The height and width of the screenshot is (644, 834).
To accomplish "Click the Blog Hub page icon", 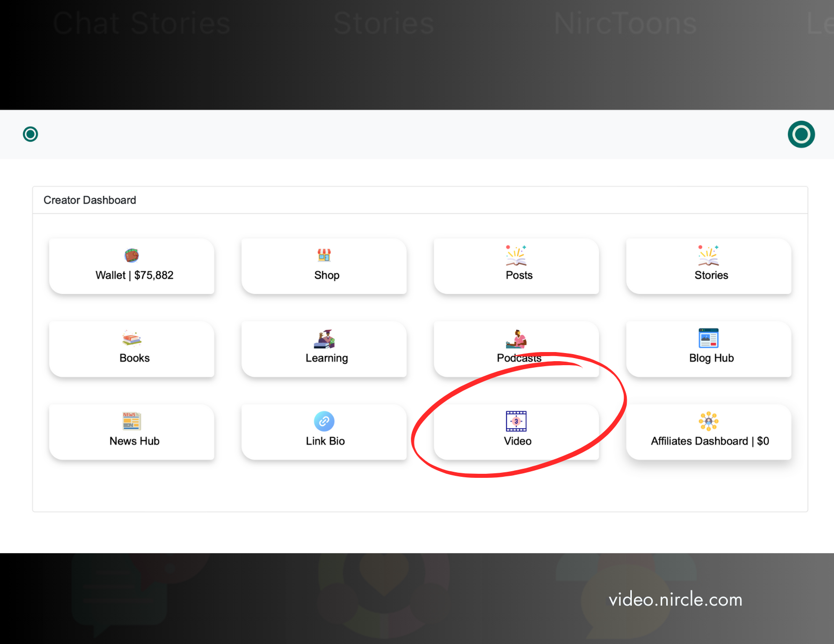I will click(x=708, y=338).
